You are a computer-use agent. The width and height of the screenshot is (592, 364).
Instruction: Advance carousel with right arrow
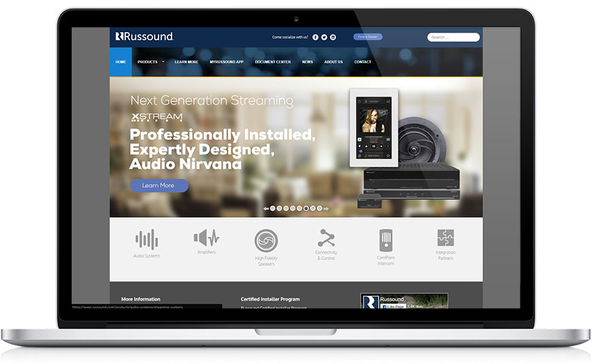(x=326, y=209)
